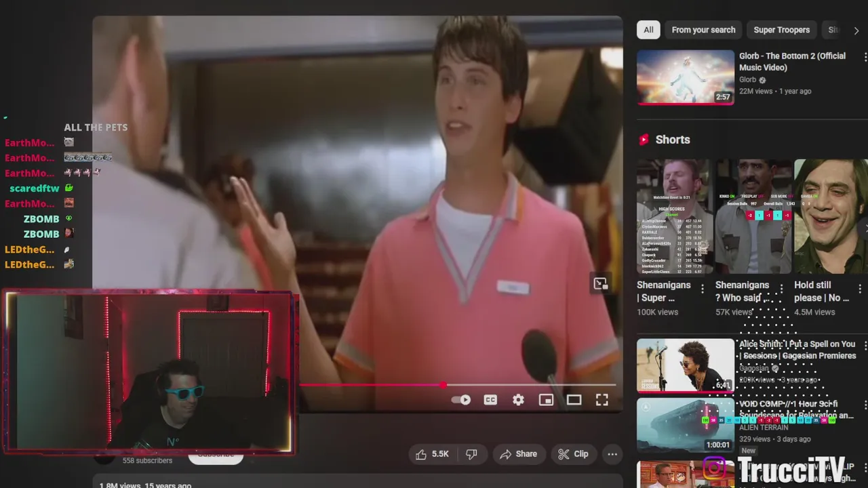Screen dimensions: 868x488
Task: Open the Glorb video title link
Action: tap(792, 62)
